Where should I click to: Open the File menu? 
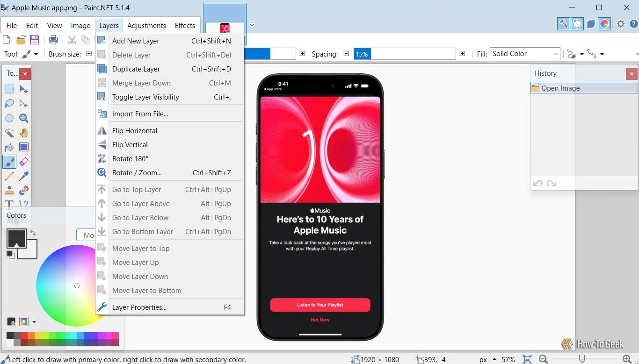[x=12, y=26]
